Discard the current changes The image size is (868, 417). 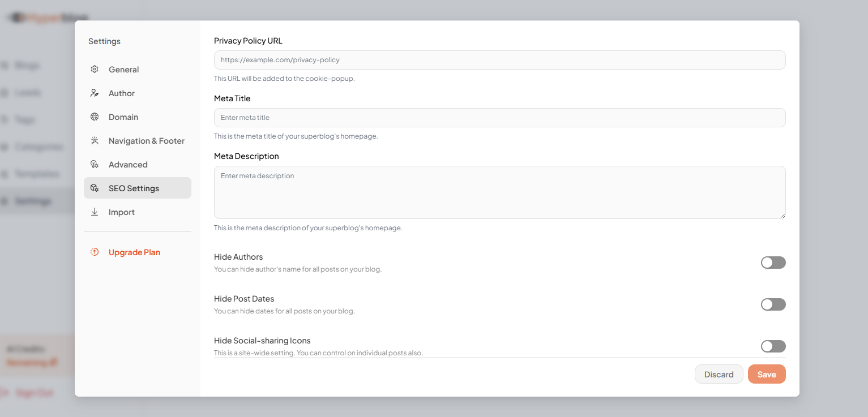[719, 374]
